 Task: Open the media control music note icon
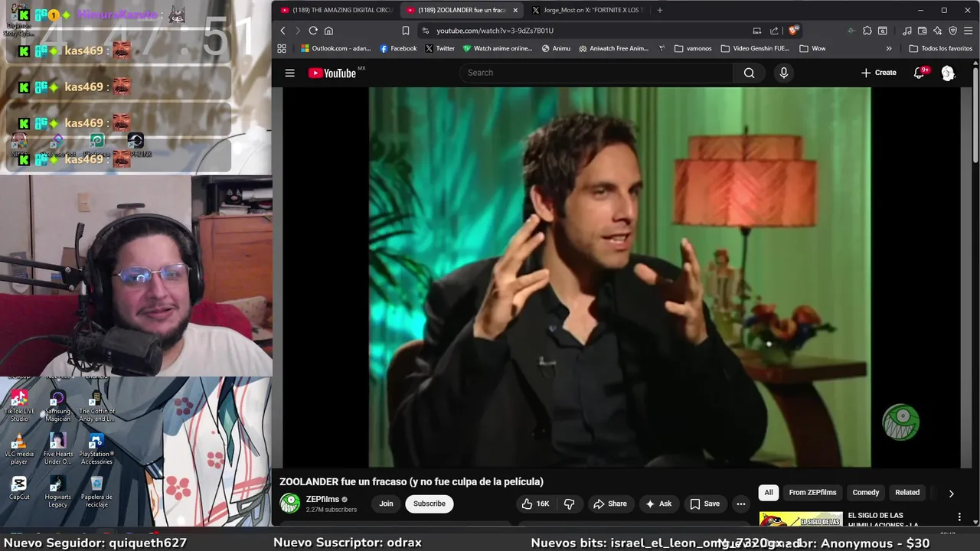(x=907, y=31)
